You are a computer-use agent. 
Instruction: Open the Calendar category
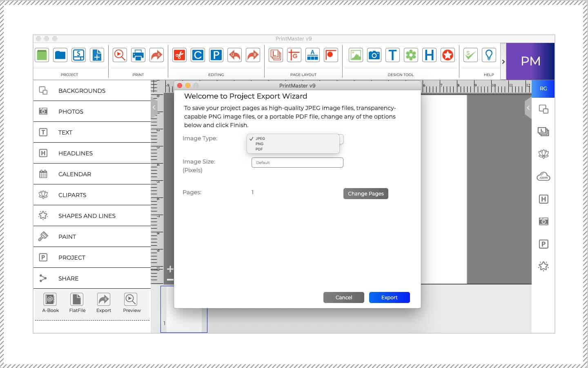click(92, 174)
